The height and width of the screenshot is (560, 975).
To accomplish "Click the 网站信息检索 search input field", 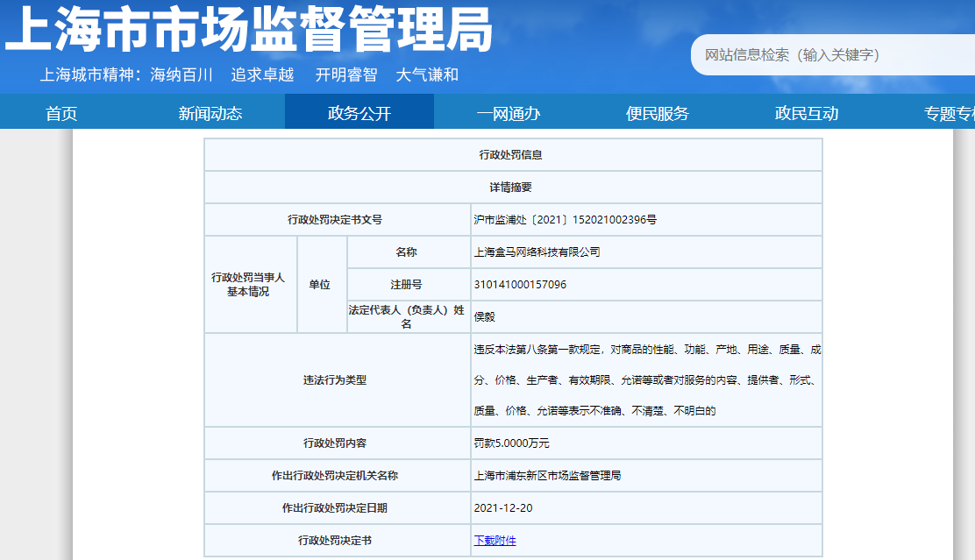I will [x=833, y=54].
